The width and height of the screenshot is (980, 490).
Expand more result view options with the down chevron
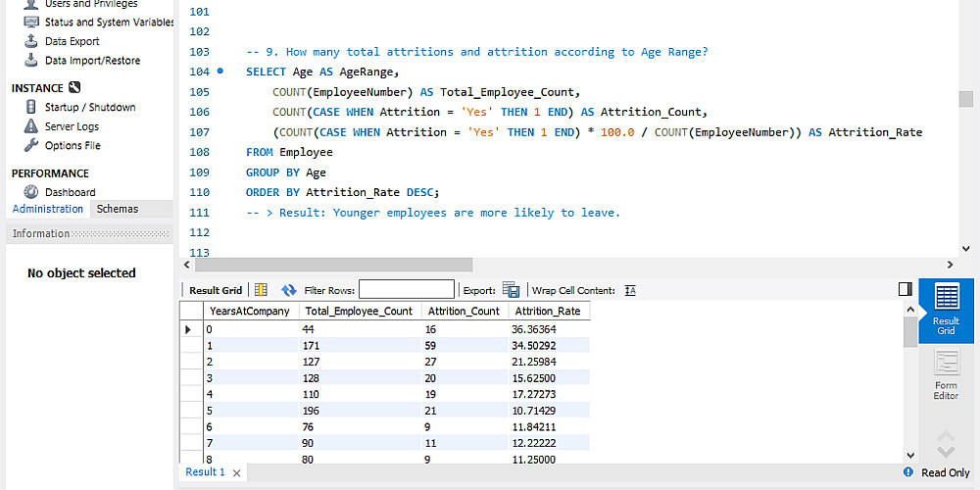(946, 444)
